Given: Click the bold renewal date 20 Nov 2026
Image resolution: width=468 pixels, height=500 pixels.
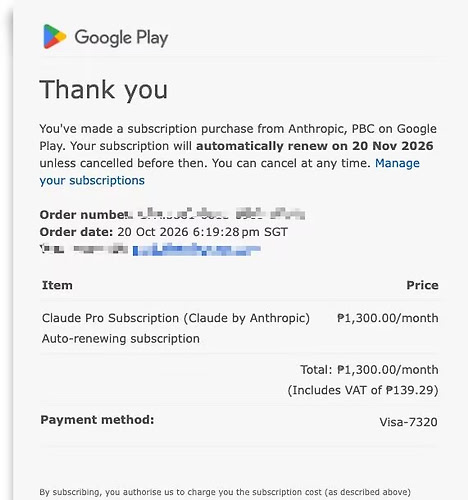Looking at the screenshot, I should coord(393,146).
